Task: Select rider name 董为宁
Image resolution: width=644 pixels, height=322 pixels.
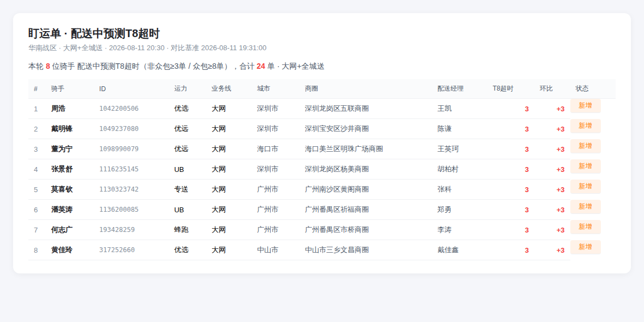Action: click(x=62, y=149)
